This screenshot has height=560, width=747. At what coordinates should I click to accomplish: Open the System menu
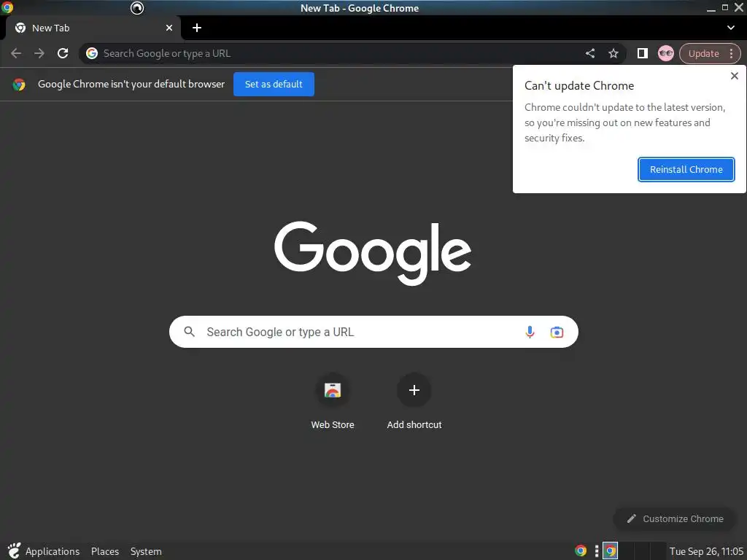click(x=146, y=551)
